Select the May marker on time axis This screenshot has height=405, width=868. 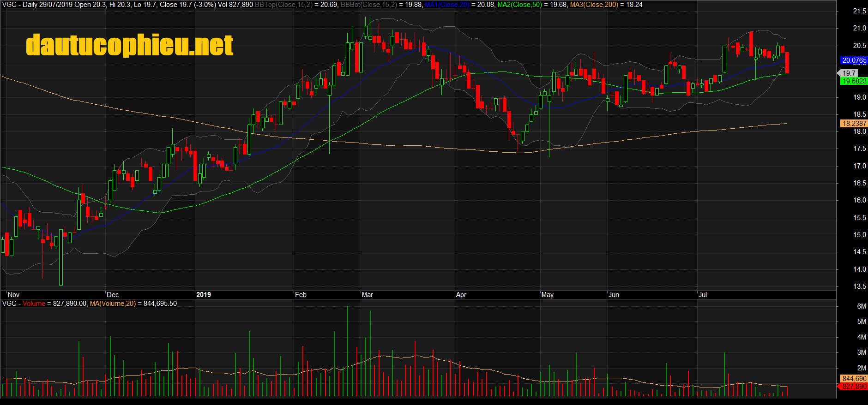coord(548,295)
